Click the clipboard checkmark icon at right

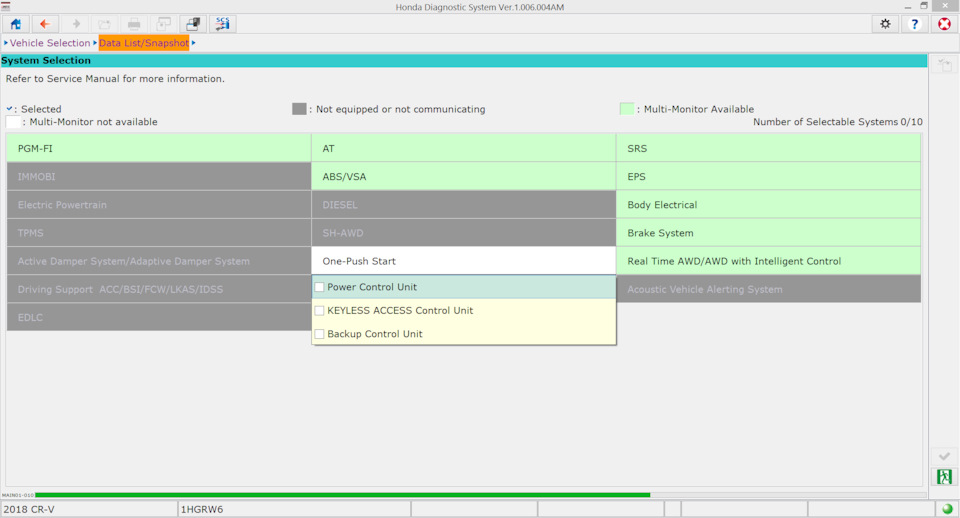944,65
